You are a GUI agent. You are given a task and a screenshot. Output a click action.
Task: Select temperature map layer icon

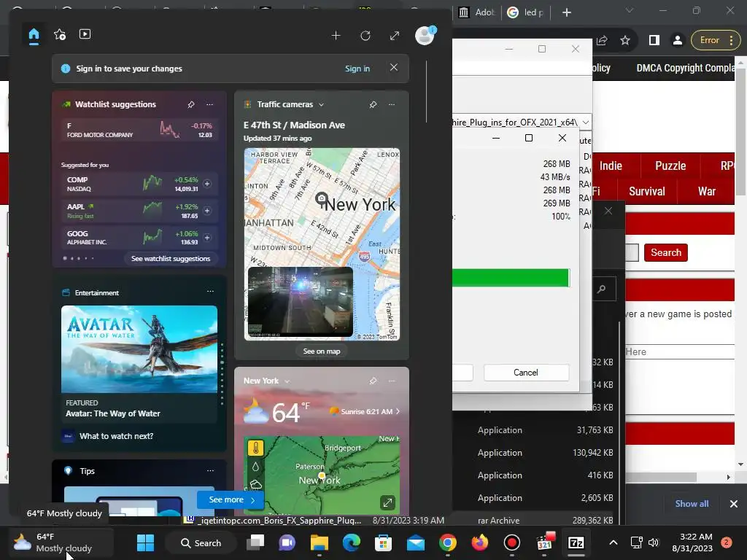(x=256, y=448)
